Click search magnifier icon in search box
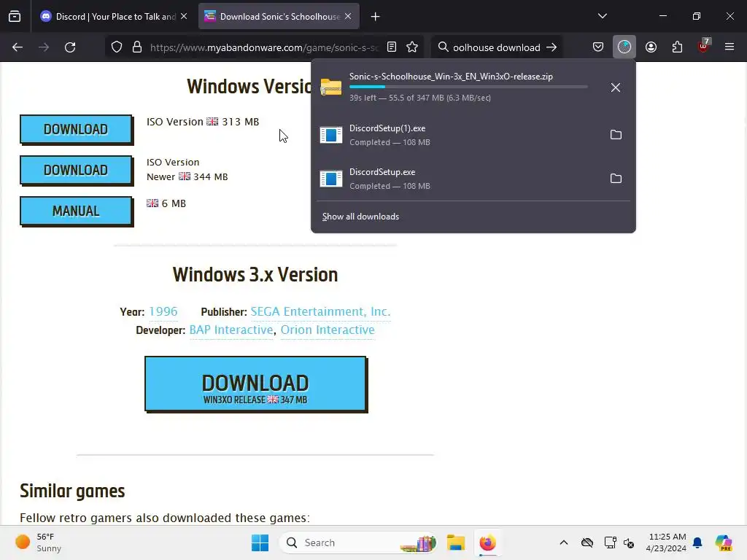Image resolution: width=747 pixels, height=560 pixels. (x=443, y=47)
